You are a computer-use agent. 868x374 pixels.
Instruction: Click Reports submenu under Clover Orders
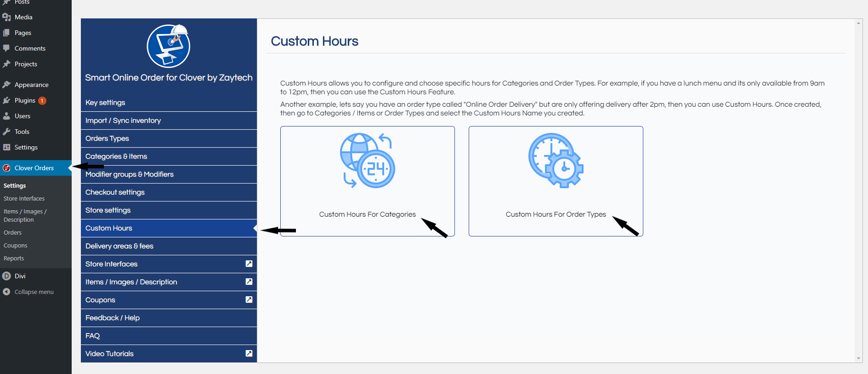coord(14,258)
